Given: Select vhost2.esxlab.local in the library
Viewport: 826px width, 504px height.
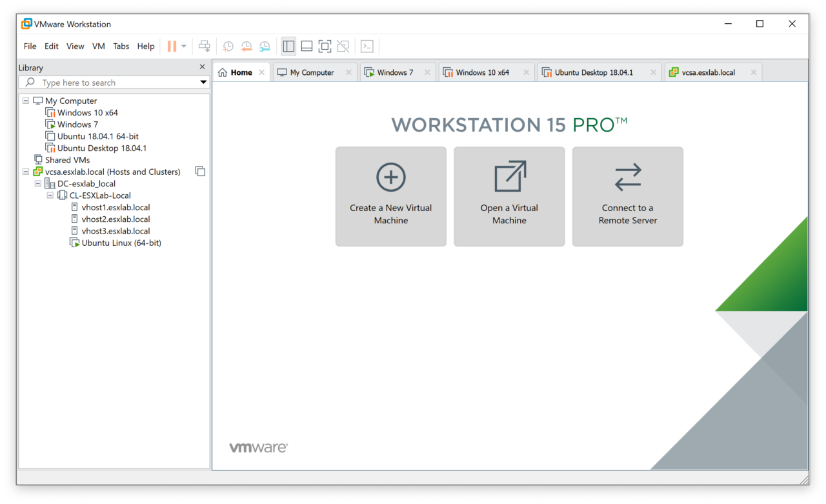Looking at the screenshot, I should (116, 219).
